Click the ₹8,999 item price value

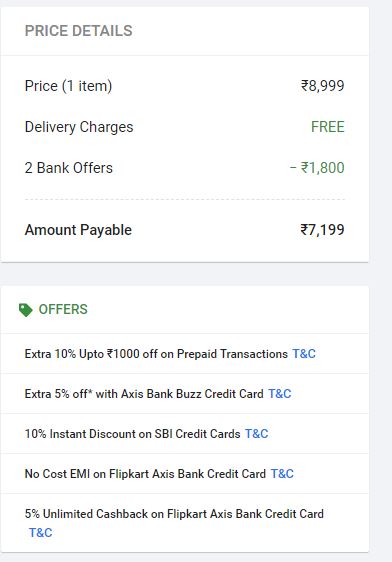(322, 86)
